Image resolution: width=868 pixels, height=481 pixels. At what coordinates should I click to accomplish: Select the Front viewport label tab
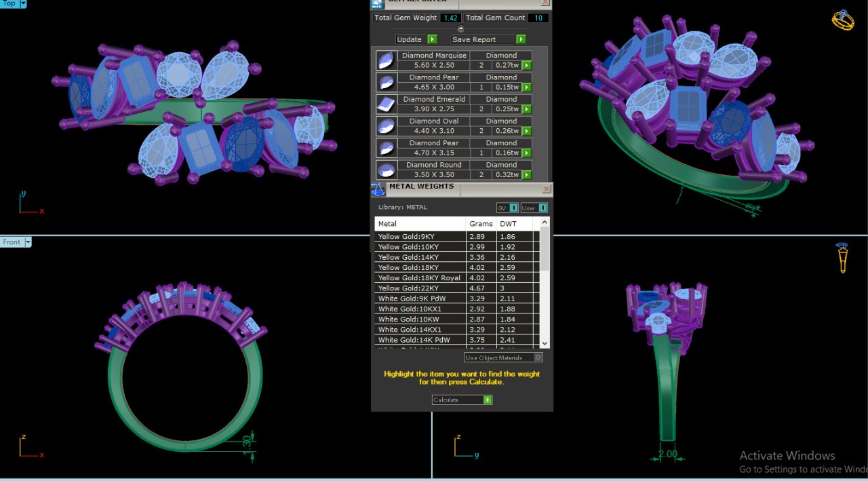click(12, 242)
